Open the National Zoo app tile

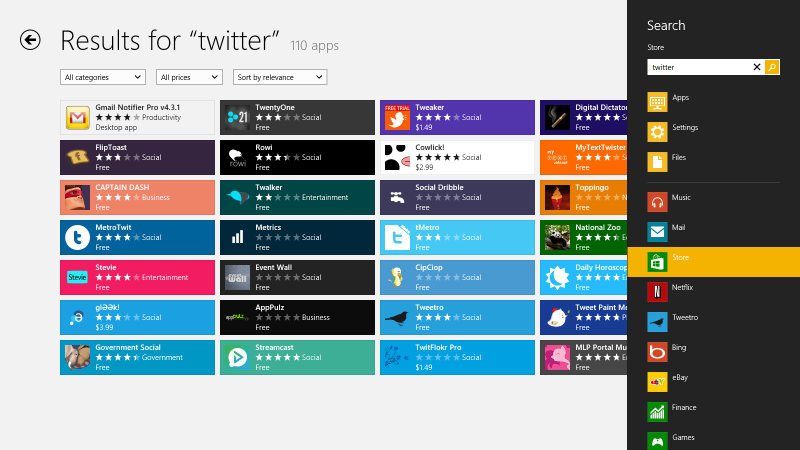(x=583, y=237)
